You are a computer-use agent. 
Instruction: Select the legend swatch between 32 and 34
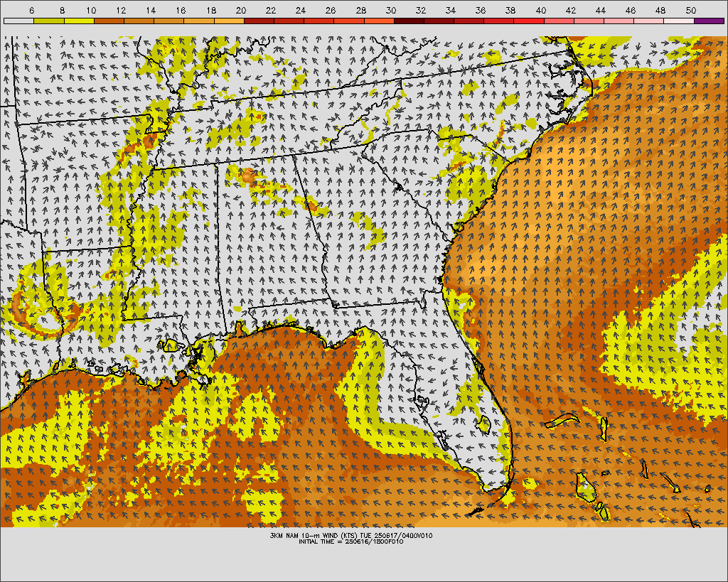tap(439, 21)
